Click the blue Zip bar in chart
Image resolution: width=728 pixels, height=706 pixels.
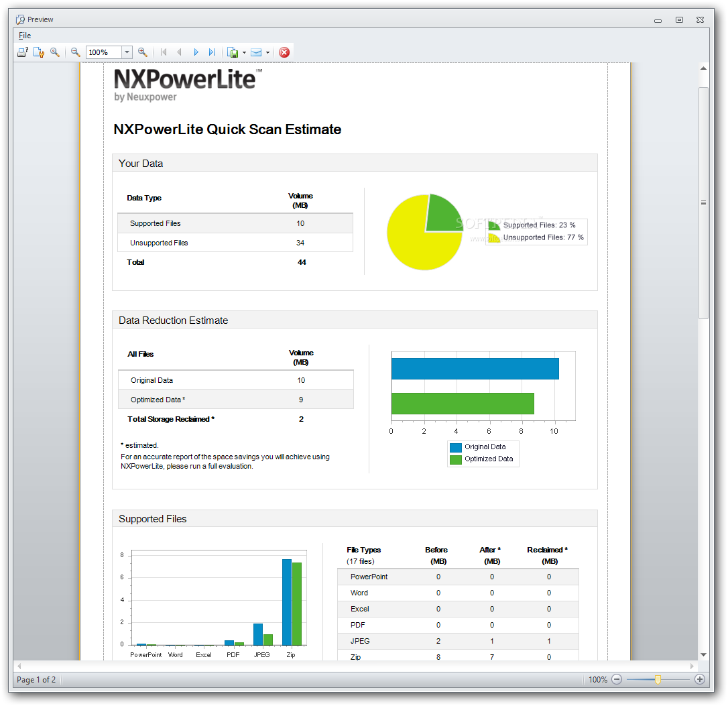[287, 602]
